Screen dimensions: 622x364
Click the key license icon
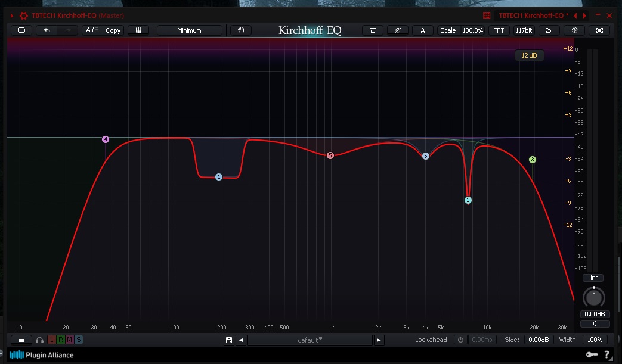592,354
